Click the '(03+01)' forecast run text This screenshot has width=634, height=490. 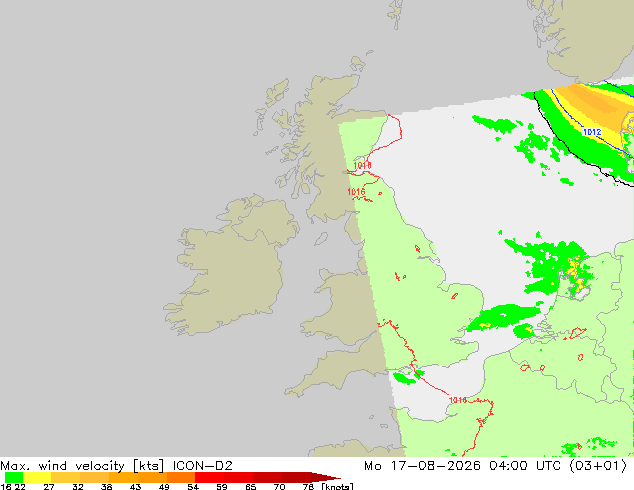(598, 466)
